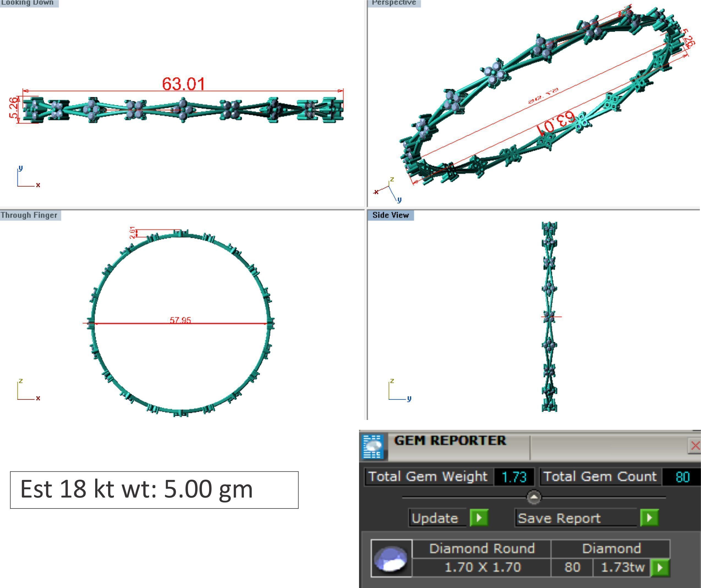Select the round diamond gem thumbnail
The image size is (701, 588).
pos(391,558)
